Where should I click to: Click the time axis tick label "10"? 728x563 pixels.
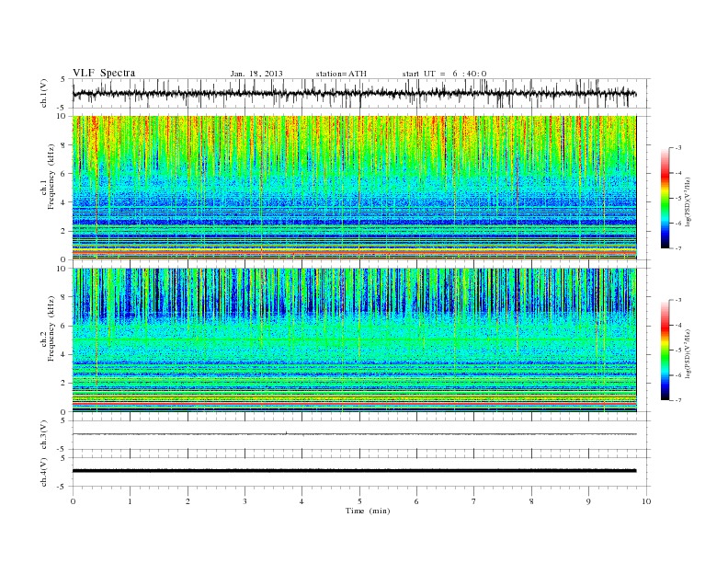coord(646,501)
